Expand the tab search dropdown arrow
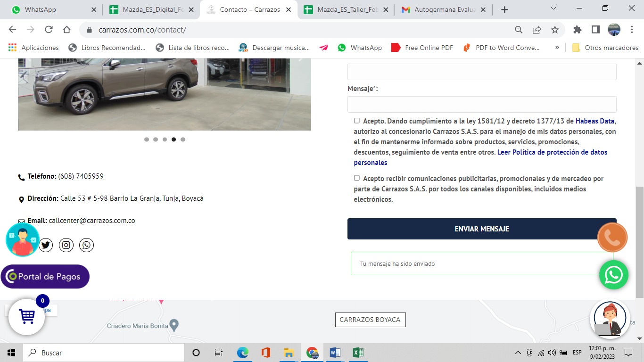 (553, 8)
